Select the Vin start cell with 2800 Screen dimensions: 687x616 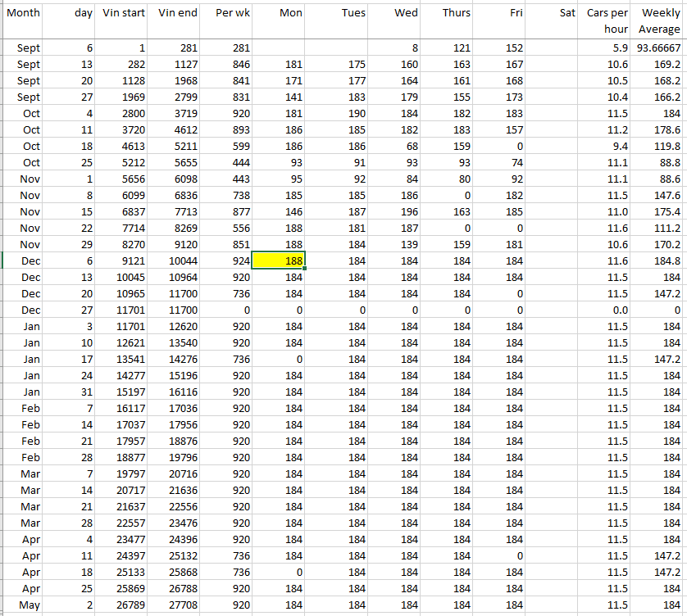[124, 113]
